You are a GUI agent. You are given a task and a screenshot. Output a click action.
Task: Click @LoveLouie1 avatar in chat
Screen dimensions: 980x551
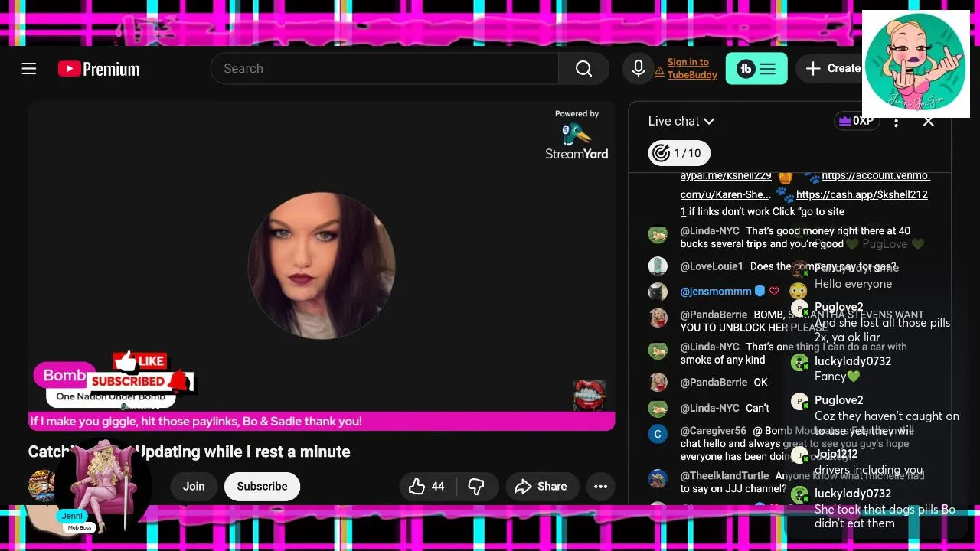658,266
